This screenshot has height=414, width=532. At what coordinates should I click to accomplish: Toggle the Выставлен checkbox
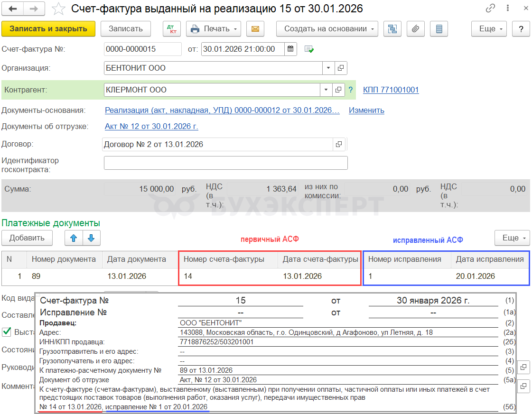point(7,332)
